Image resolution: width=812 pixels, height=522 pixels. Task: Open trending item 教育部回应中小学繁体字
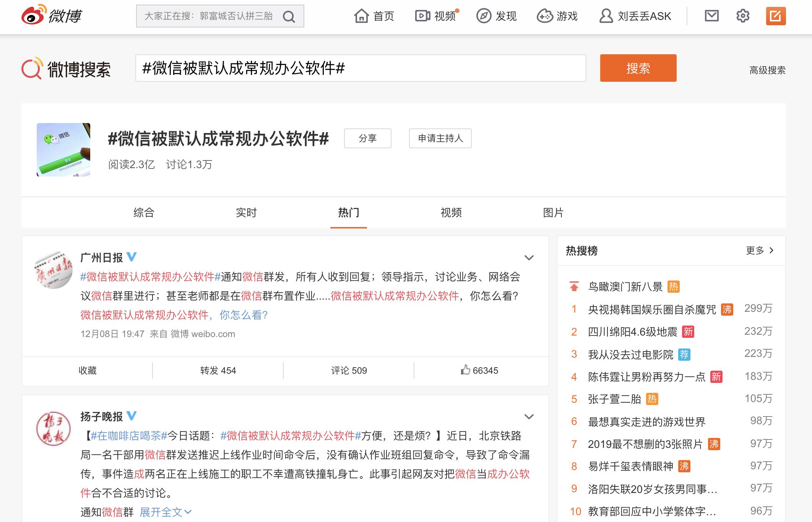(x=652, y=511)
